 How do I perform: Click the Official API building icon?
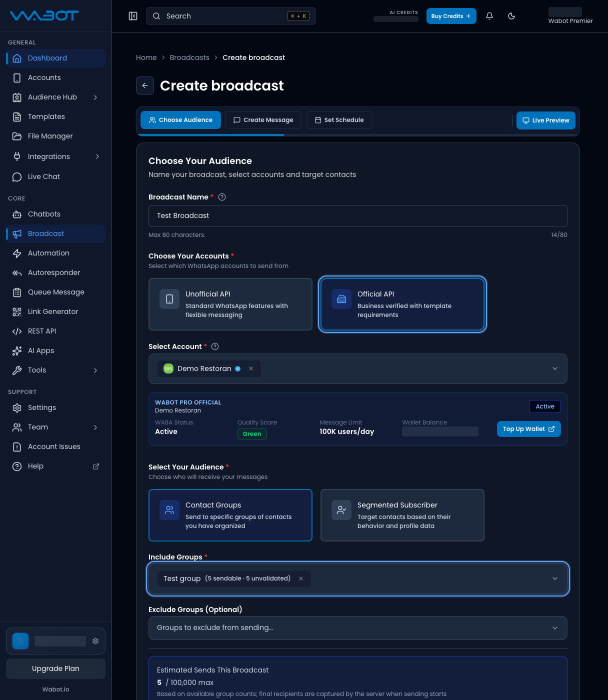(x=341, y=299)
